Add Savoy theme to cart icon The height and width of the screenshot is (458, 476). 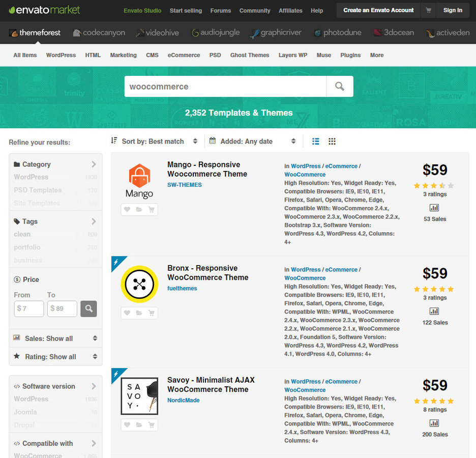pyautogui.click(x=151, y=424)
